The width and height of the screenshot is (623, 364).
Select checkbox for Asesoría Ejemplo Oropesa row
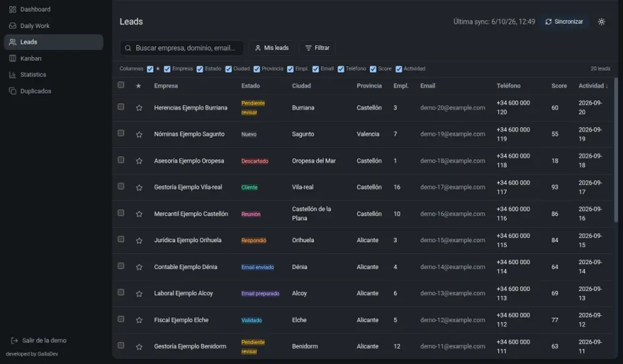point(121,160)
